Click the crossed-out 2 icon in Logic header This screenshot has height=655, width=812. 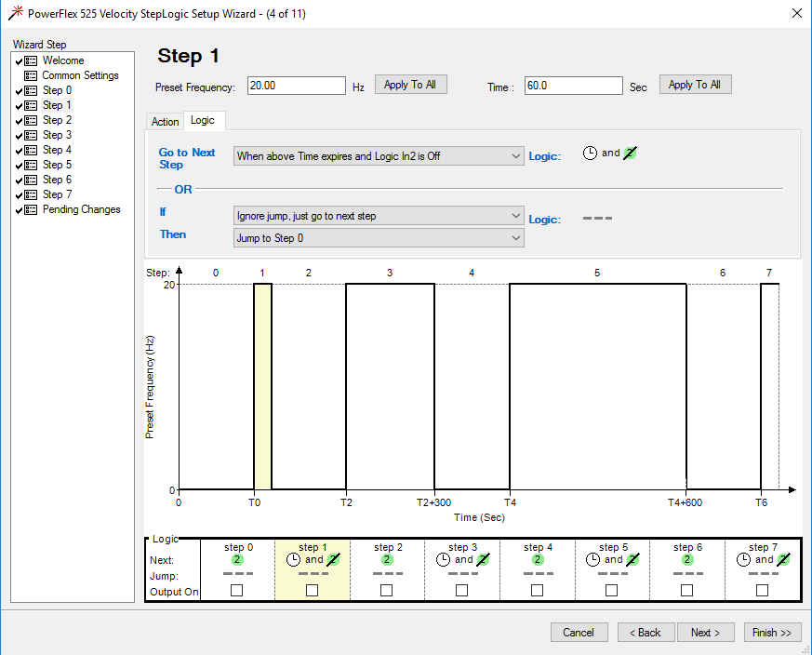pyautogui.click(x=630, y=153)
